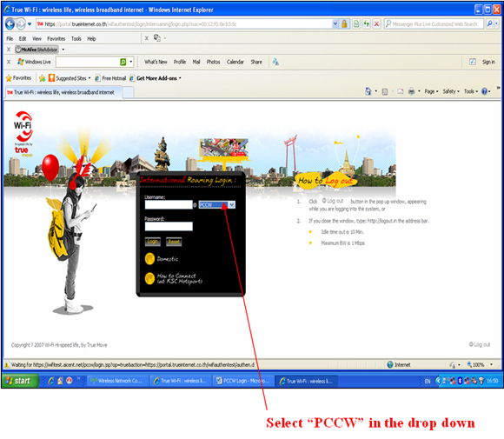Open the Suggested Sites dropdown

[70, 78]
